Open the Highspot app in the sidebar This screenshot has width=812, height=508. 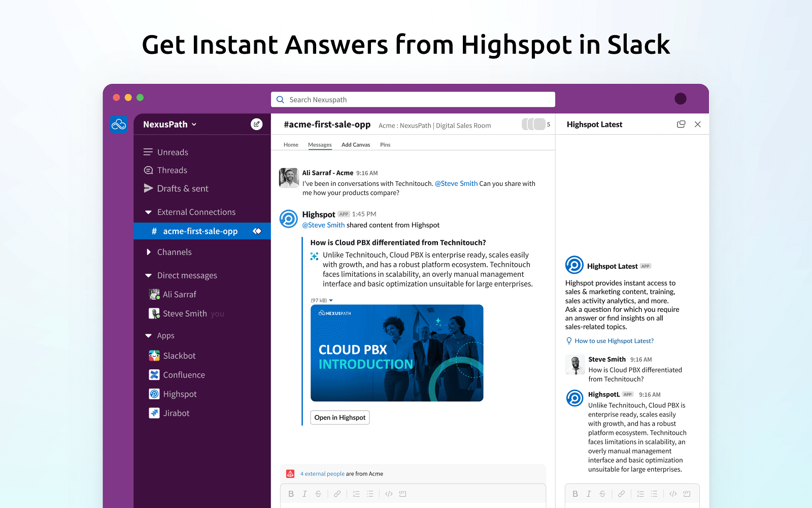[x=180, y=394]
